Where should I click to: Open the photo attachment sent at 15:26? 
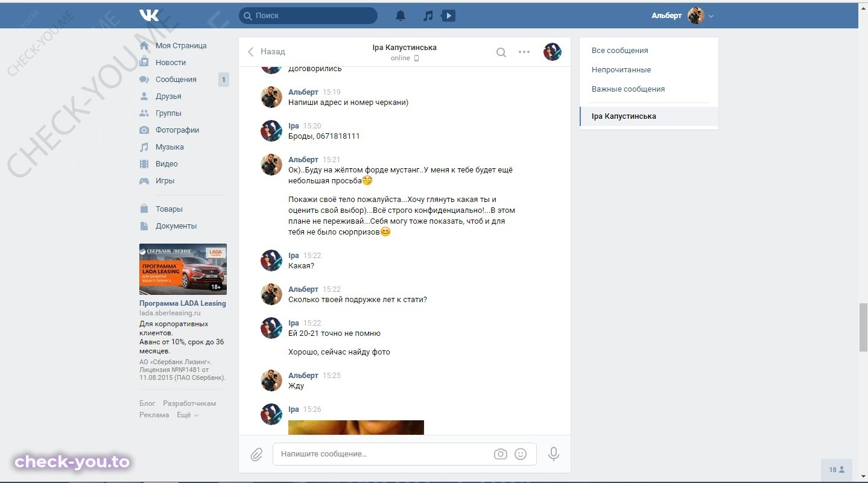click(356, 428)
